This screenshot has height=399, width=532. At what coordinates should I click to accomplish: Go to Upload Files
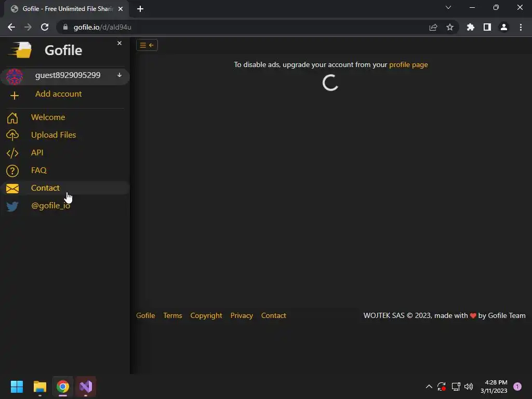point(54,135)
